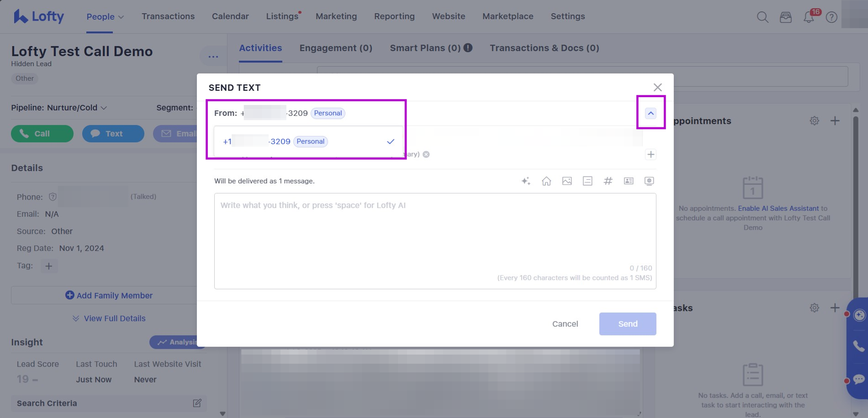Insert a variable with the hashtag icon
This screenshot has height=418, width=868.
coord(608,181)
